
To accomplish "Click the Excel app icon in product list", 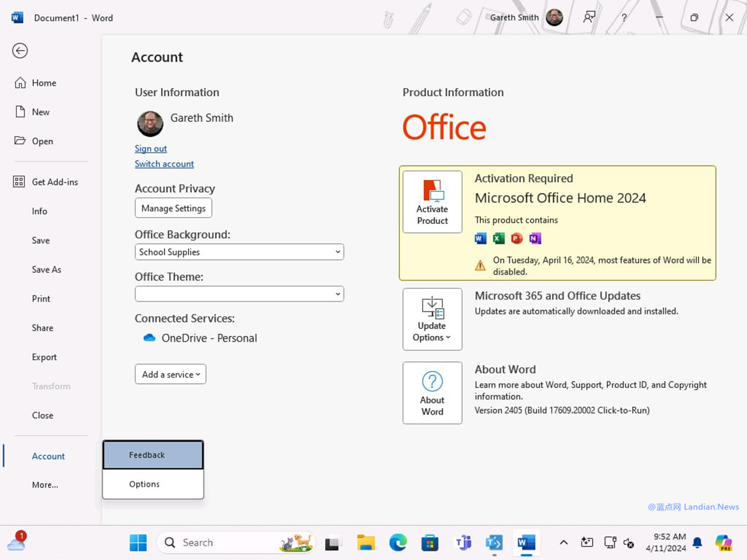I will pos(498,238).
